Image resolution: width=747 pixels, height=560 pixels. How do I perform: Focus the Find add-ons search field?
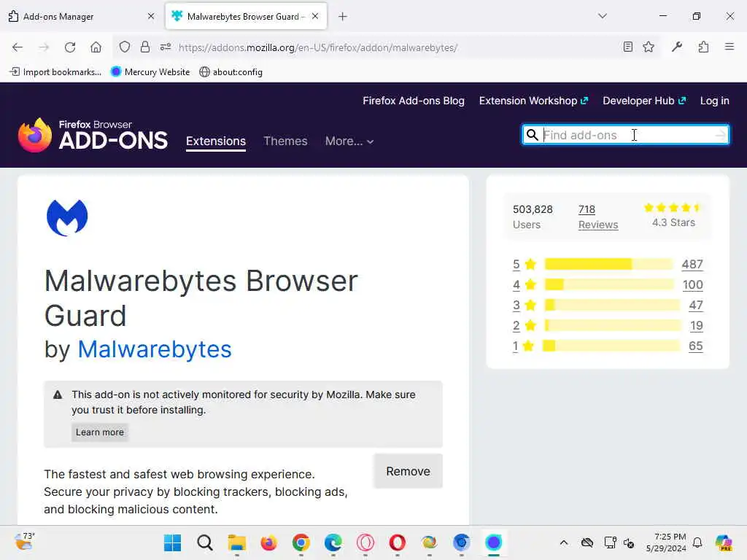pyautogui.click(x=625, y=135)
